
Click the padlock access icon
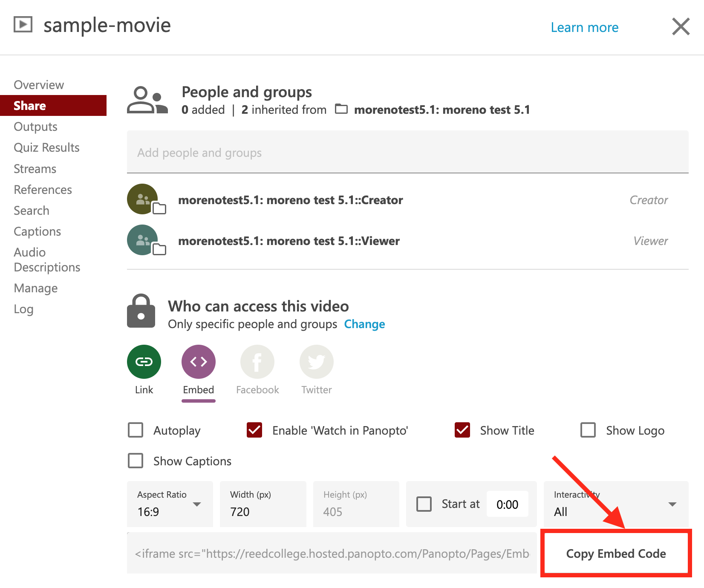click(141, 311)
